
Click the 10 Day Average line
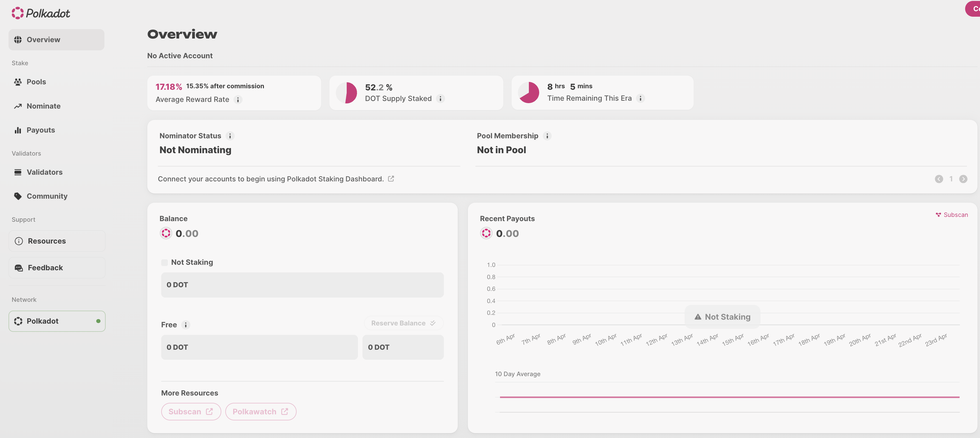[x=729, y=397]
